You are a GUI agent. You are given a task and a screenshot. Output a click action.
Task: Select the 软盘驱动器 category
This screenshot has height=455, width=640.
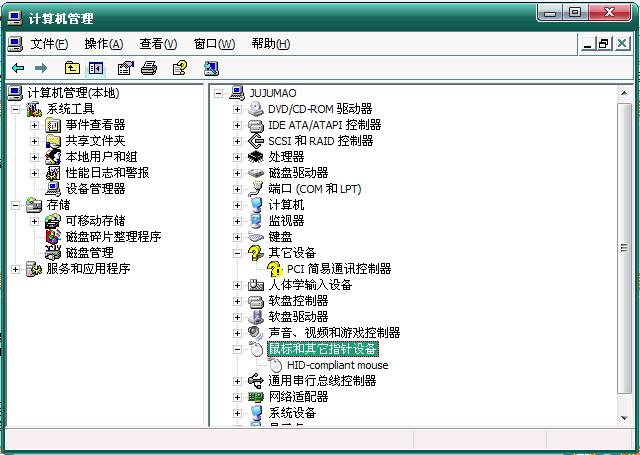pos(298,317)
